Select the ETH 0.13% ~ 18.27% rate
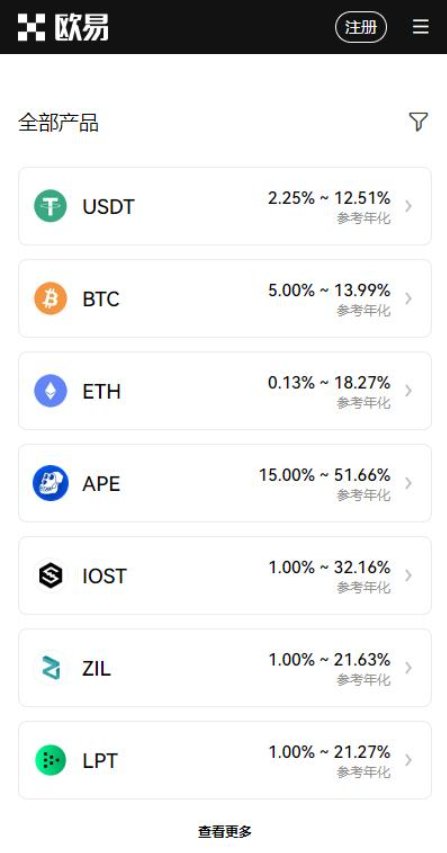This screenshot has height=853, width=447. pos(329,383)
